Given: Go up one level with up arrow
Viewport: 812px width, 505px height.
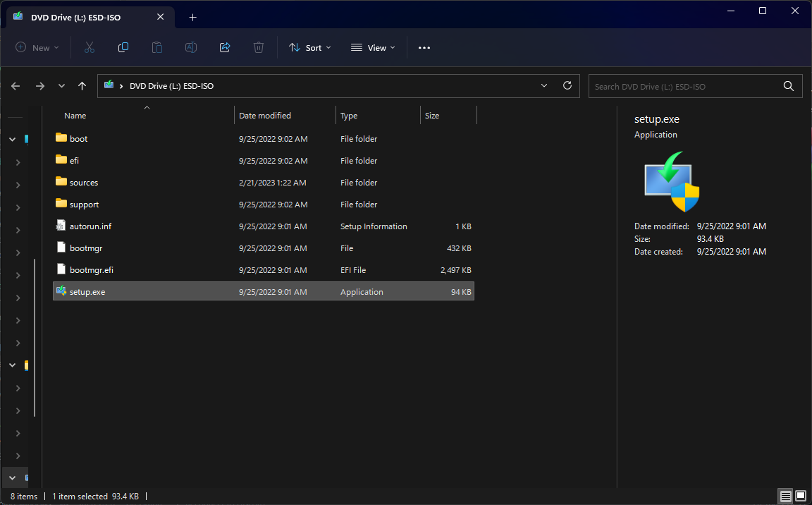Looking at the screenshot, I should pyautogui.click(x=82, y=86).
